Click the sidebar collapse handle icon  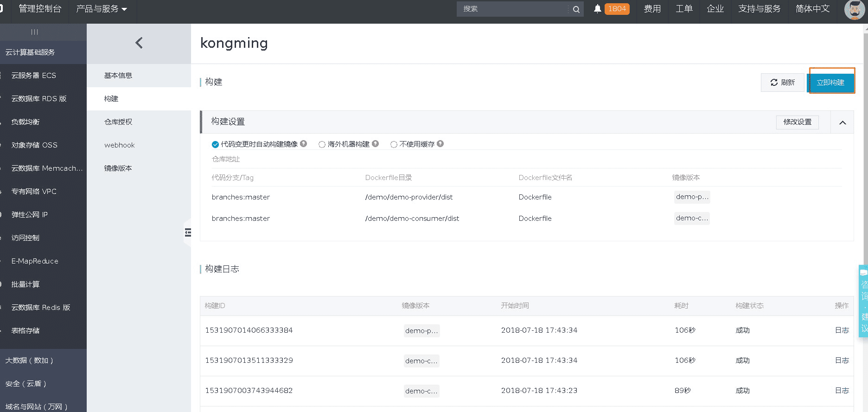pos(188,232)
